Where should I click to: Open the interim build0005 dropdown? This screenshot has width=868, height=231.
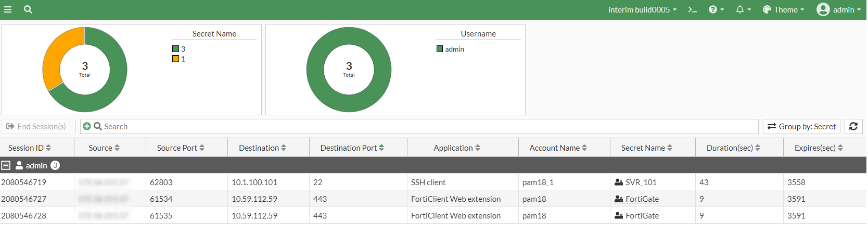(x=643, y=9)
